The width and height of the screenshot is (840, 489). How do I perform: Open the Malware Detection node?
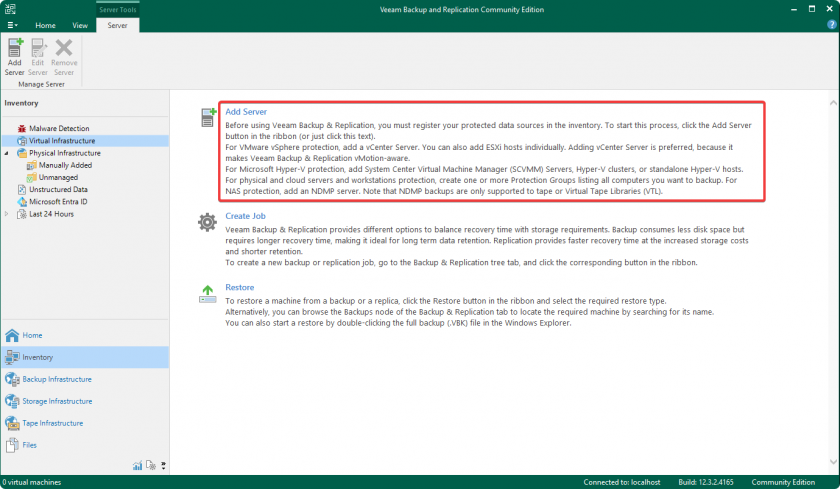(58, 128)
